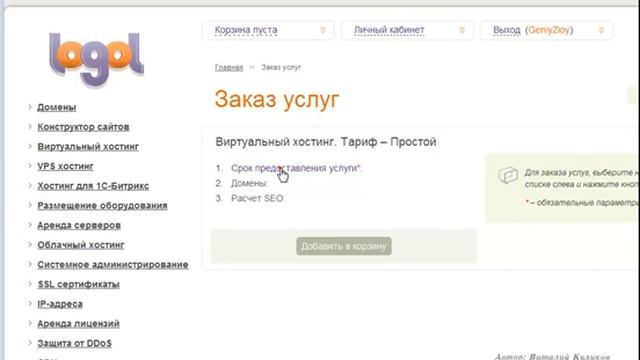Go to Аренда серверов link

tap(79, 225)
